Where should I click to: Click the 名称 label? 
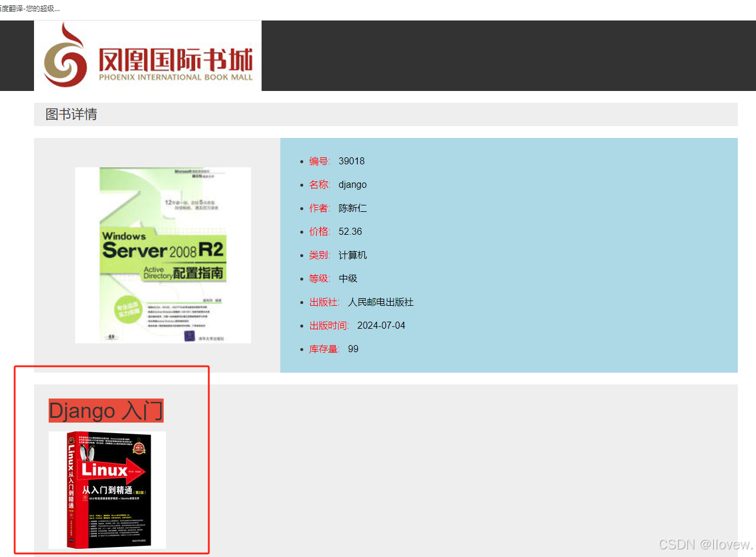pyautogui.click(x=320, y=185)
